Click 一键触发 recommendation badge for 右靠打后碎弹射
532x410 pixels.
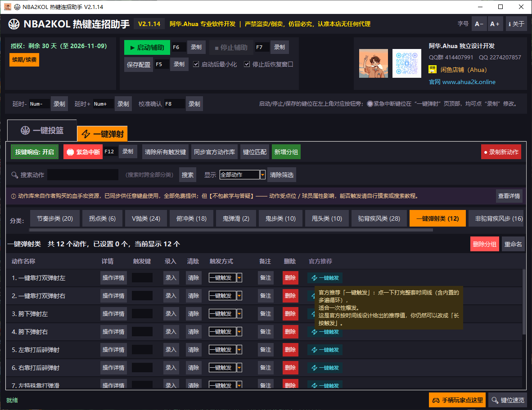pyautogui.click(x=325, y=368)
